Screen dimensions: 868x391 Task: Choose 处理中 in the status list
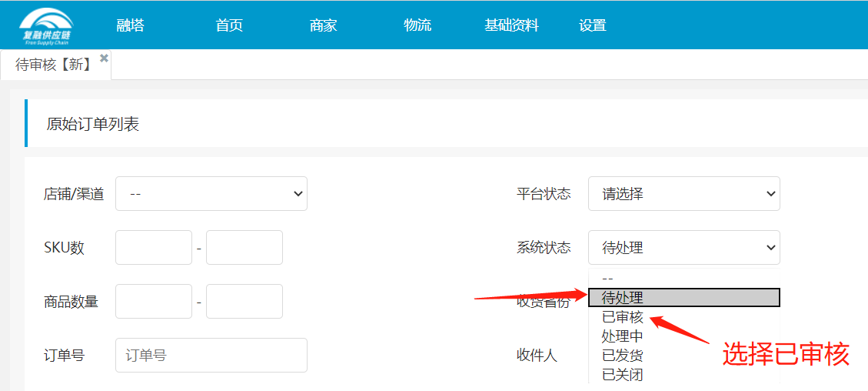[684, 336]
